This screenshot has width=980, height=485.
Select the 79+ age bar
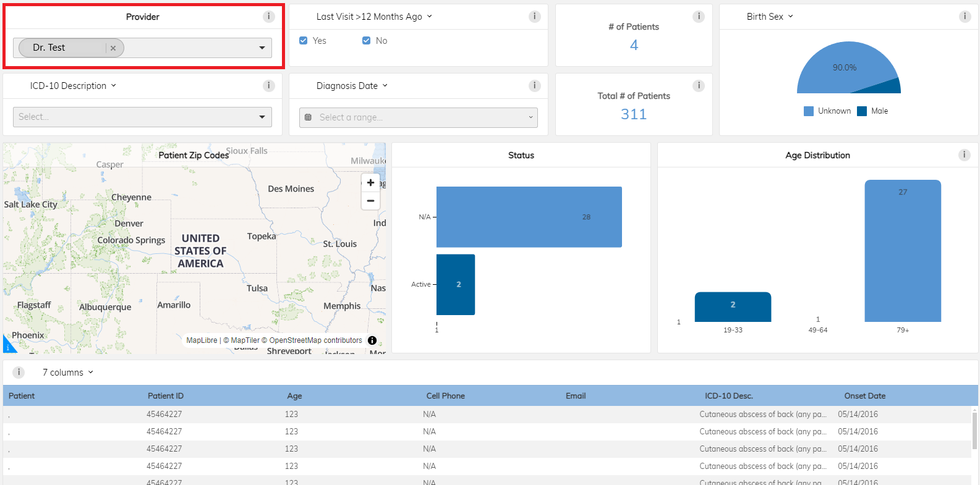[903, 251]
